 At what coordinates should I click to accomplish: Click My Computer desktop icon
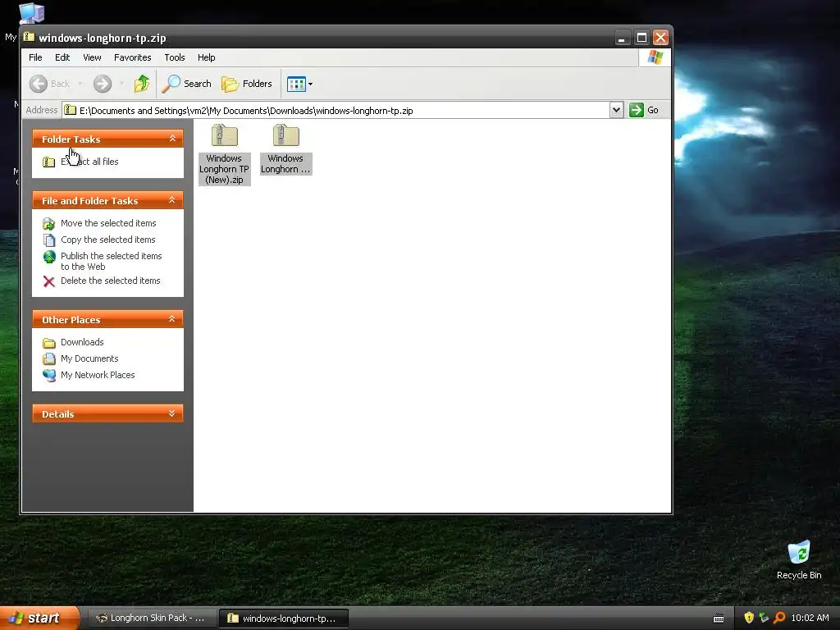31,13
